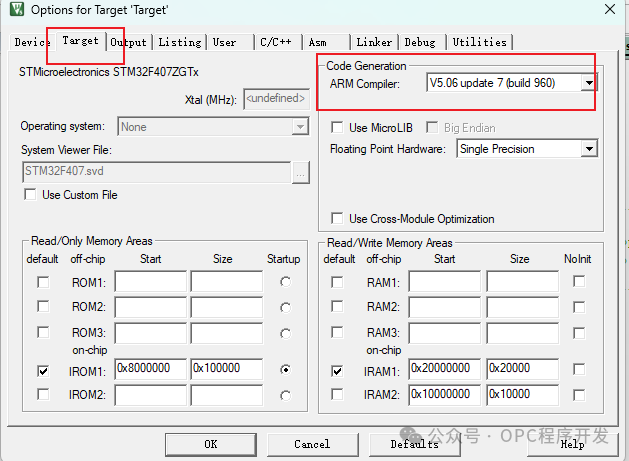Check the RAM3 default checkbox
The image size is (629, 461).
click(x=337, y=332)
